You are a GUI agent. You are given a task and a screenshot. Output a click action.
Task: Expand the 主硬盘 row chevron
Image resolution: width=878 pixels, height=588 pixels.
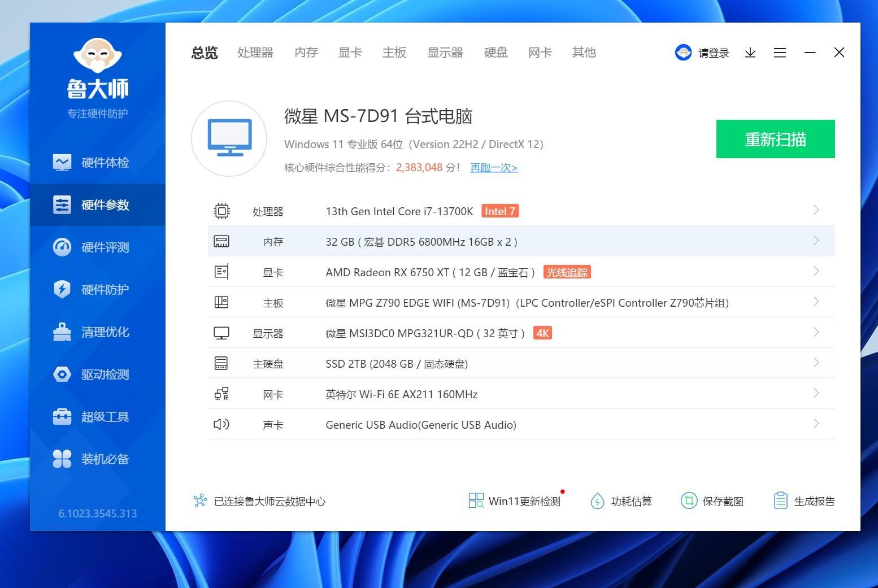816,363
